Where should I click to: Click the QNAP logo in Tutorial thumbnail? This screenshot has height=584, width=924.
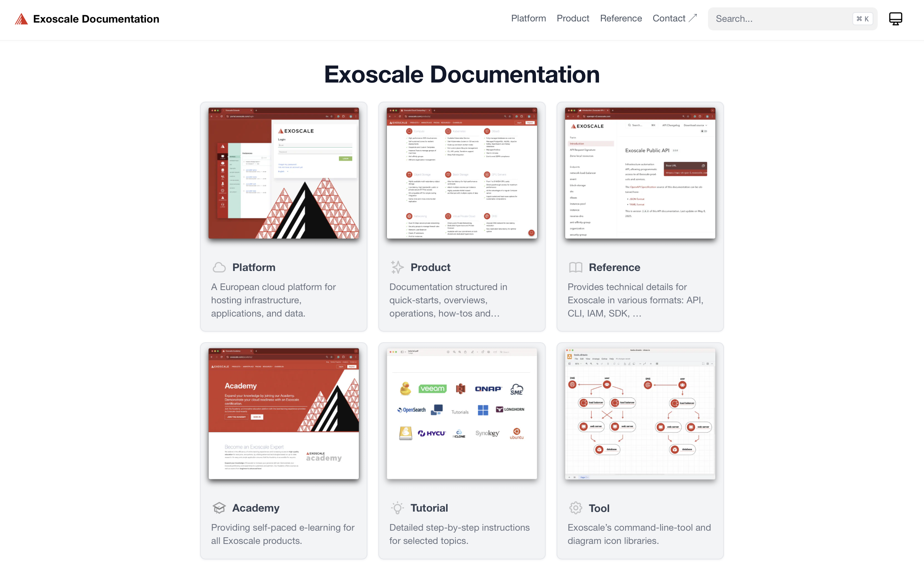(x=488, y=389)
